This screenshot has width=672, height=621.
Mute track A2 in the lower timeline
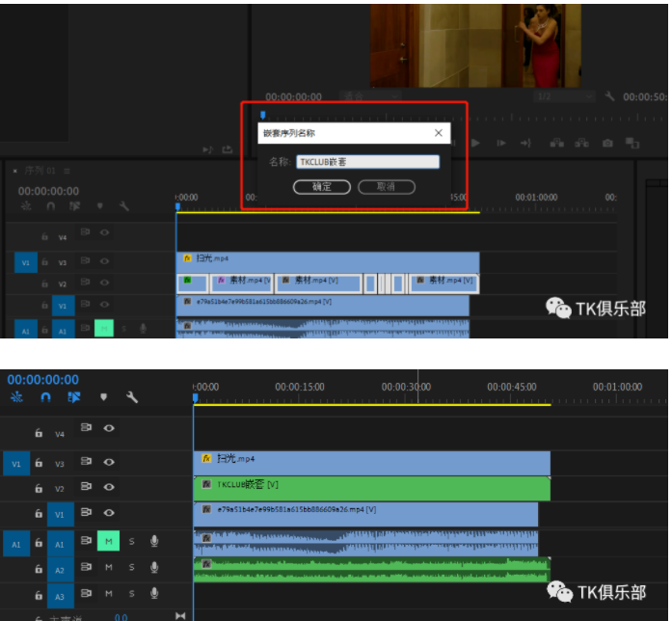pos(109,567)
